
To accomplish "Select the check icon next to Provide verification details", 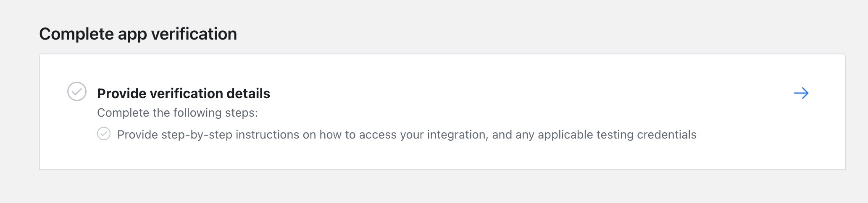I will (x=77, y=91).
